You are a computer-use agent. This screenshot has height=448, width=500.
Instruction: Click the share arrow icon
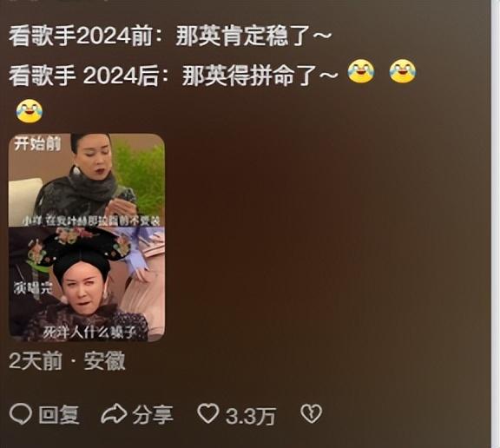click(x=114, y=413)
